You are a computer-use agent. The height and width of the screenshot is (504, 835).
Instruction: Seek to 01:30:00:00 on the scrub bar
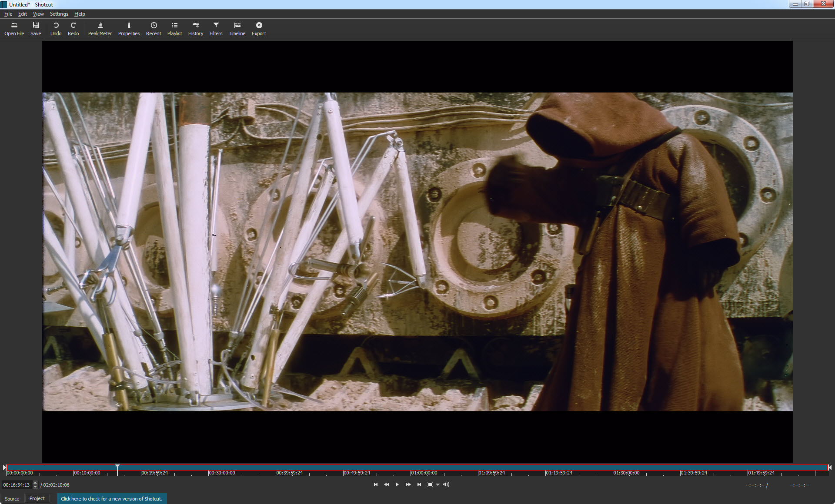click(x=626, y=473)
